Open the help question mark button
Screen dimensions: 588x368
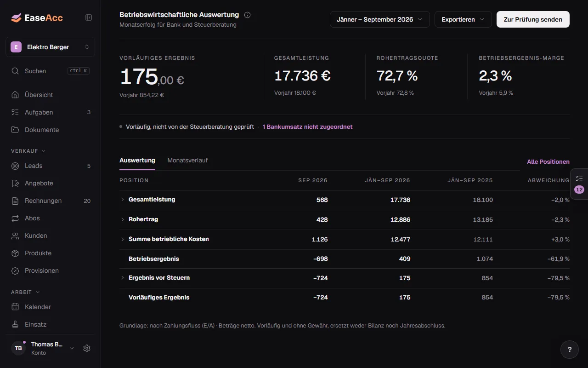pos(570,349)
